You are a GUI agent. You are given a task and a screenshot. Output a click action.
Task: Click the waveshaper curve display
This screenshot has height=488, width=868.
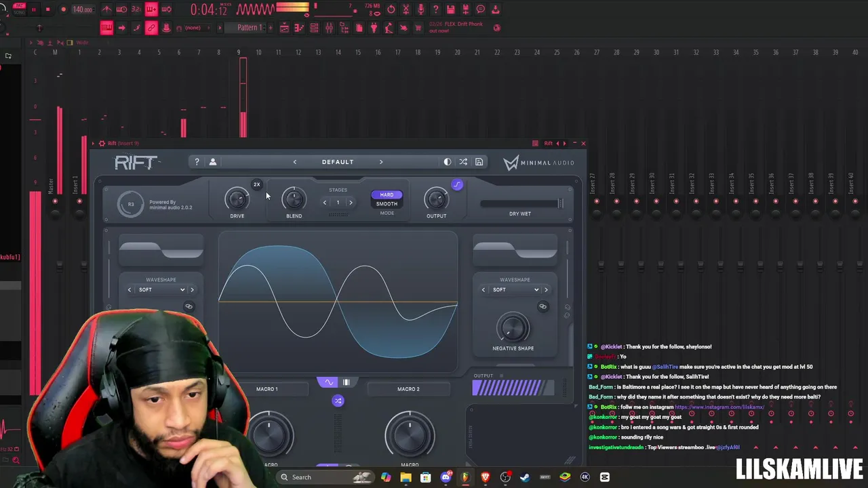[x=338, y=302]
